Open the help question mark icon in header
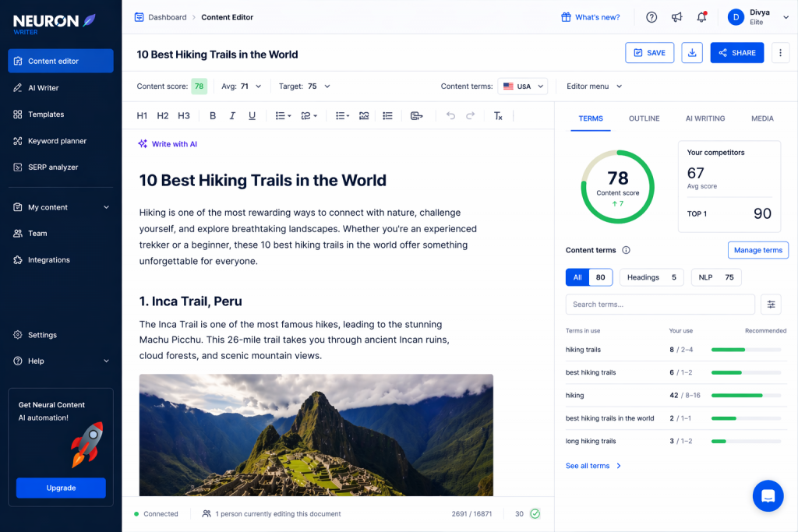The image size is (798, 532). [x=651, y=17]
